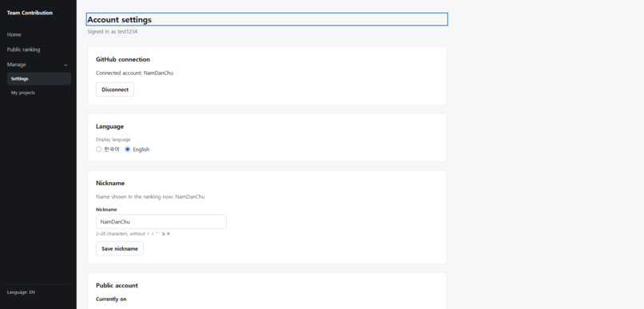Viewport: 644px width, 309px height.
Task: Click the Language card heading
Action: point(109,126)
